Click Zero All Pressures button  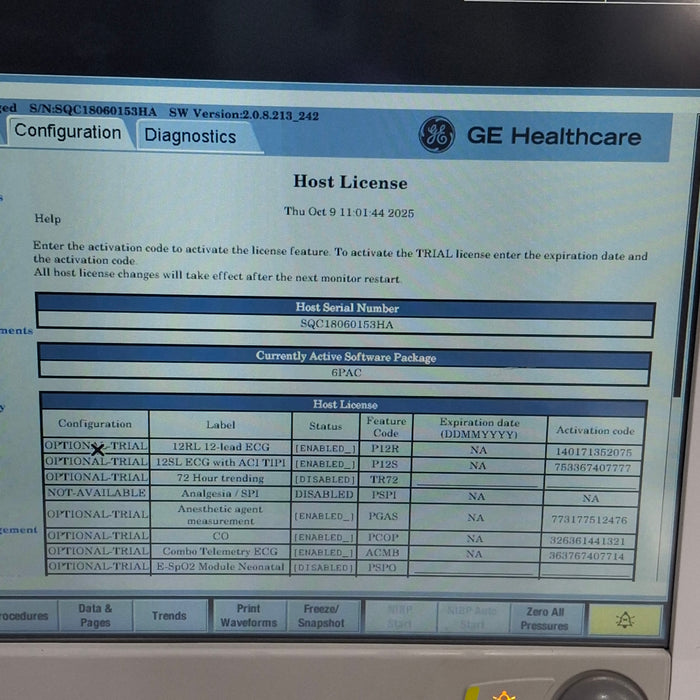[545, 619]
